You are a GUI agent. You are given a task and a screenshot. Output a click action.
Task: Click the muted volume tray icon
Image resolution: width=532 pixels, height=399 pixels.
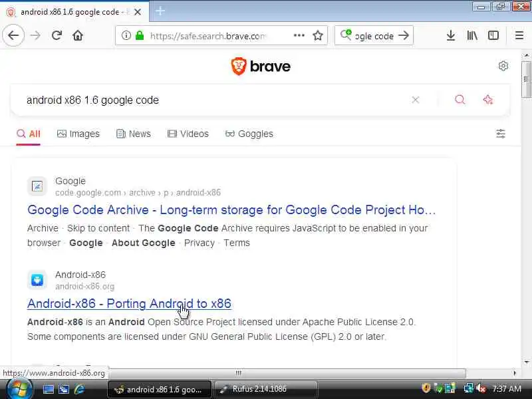pyautogui.click(x=481, y=388)
